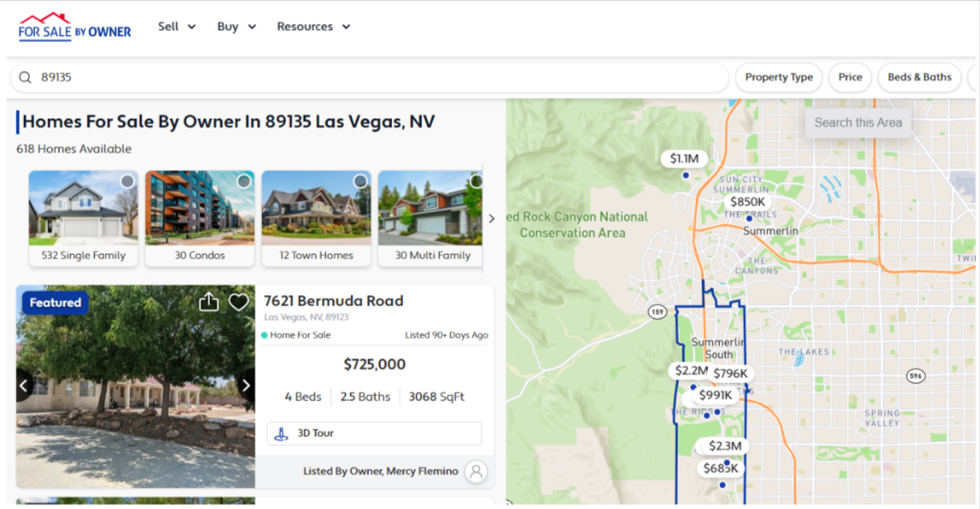Select the Town Homes filter circle

[360, 181]
